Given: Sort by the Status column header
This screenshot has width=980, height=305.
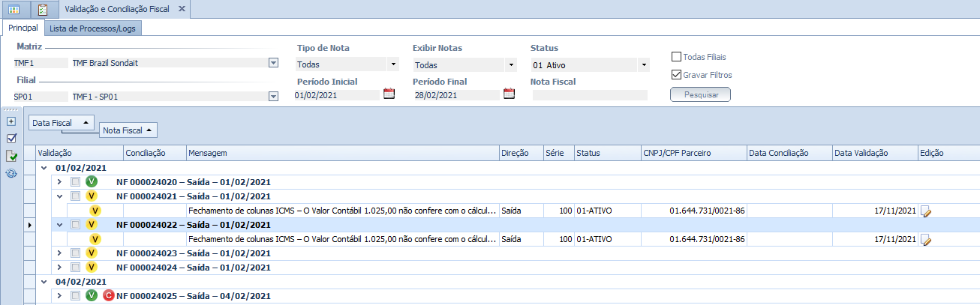Looking at the screenshot, I should pos(607,153).
